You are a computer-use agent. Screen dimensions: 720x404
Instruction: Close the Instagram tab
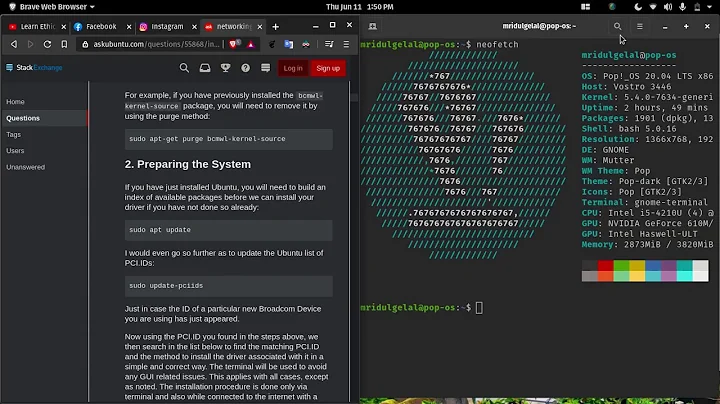194,27
